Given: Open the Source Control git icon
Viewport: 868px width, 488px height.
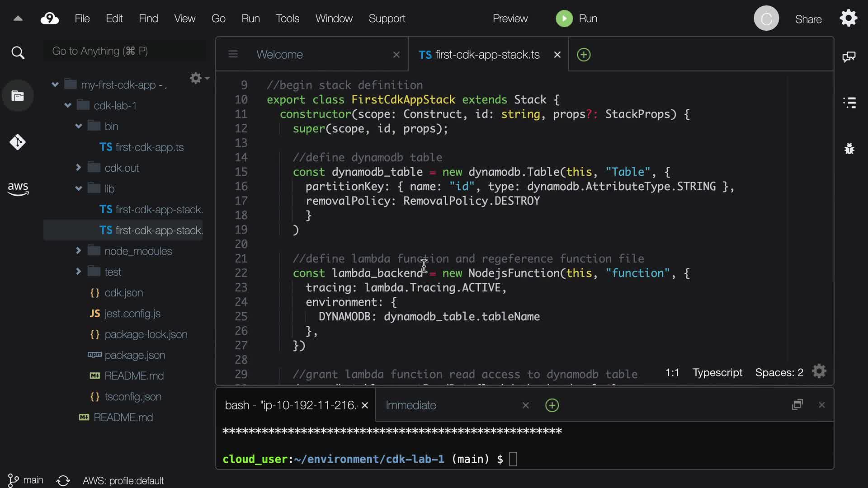Looking at the screenshot, I should [x=18, y=142].
